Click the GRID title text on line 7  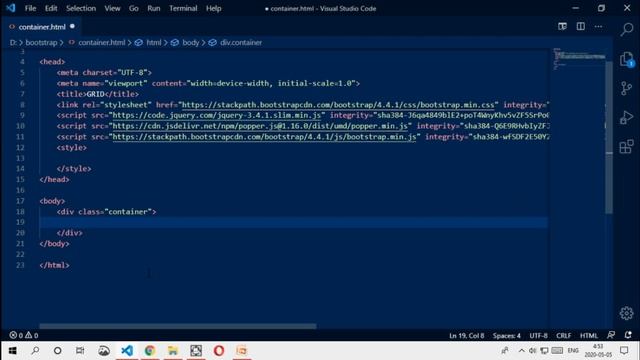[95, 94]
